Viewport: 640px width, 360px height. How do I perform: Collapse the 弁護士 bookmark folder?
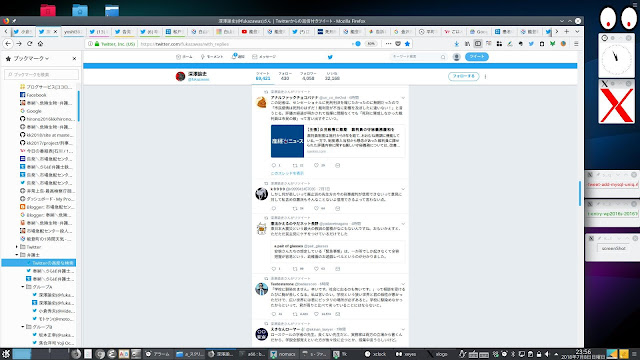tap(17, 255)
